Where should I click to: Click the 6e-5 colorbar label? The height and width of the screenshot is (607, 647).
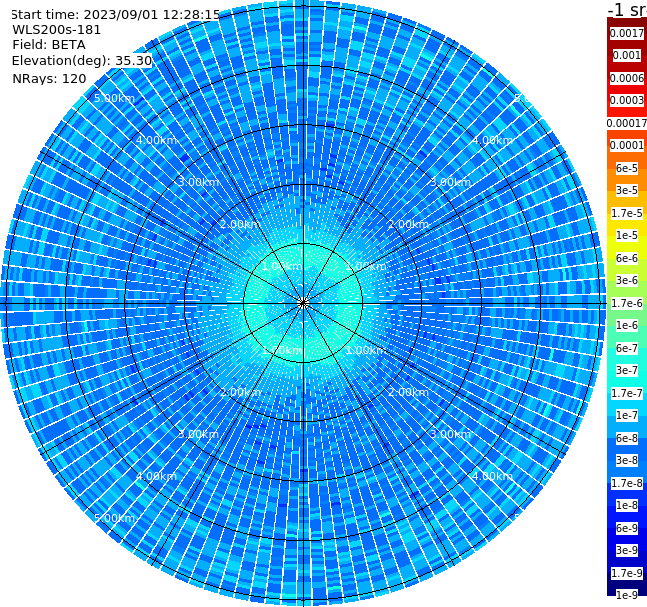(x=627, y=168)
